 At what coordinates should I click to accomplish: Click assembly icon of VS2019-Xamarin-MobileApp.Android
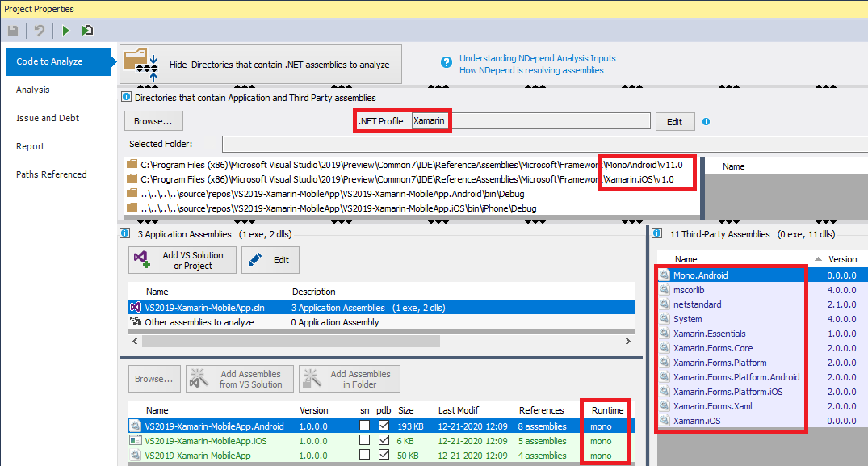pos(136,426)
